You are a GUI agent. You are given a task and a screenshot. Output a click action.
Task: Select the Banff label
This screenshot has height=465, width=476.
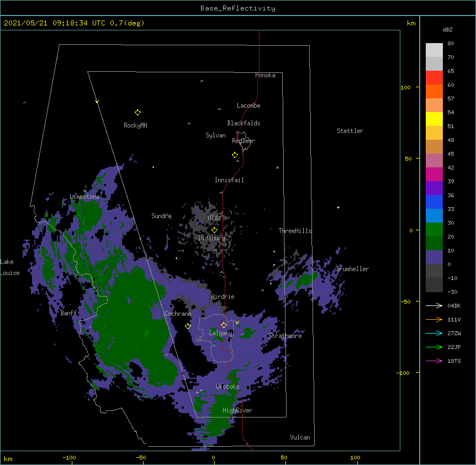(x=68, y=313)
